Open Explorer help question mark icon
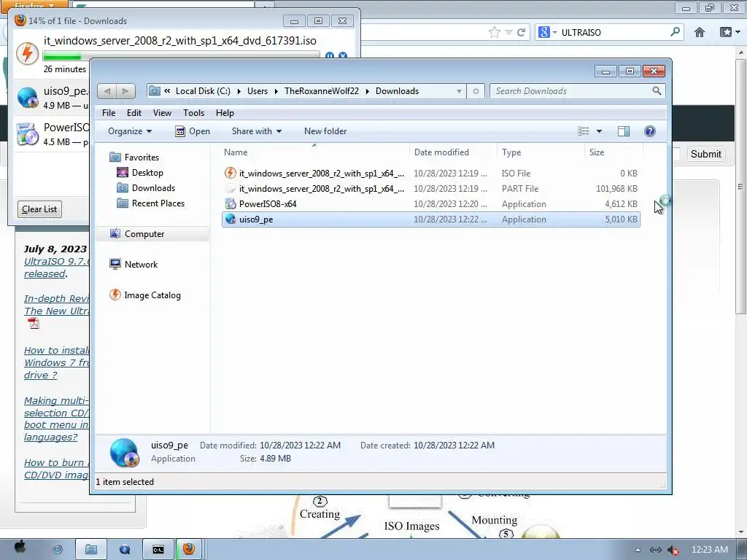Screen dimensions: 747x560 650,131
